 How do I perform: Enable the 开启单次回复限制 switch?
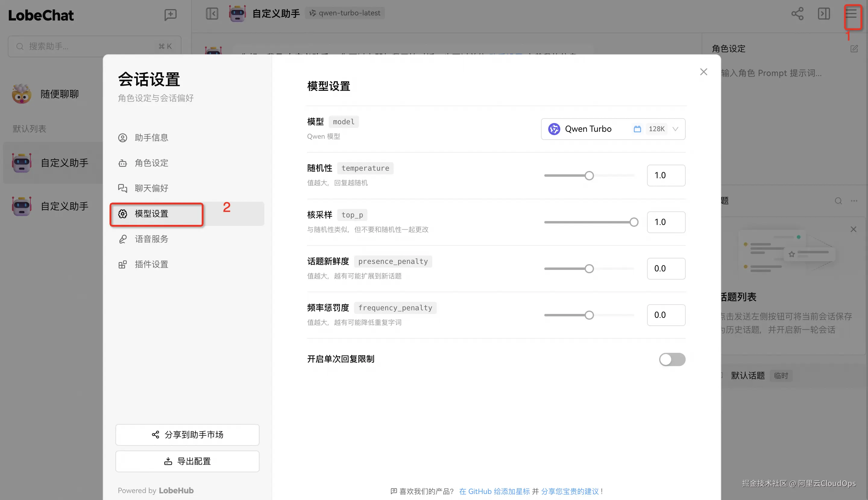coord(672,359)
